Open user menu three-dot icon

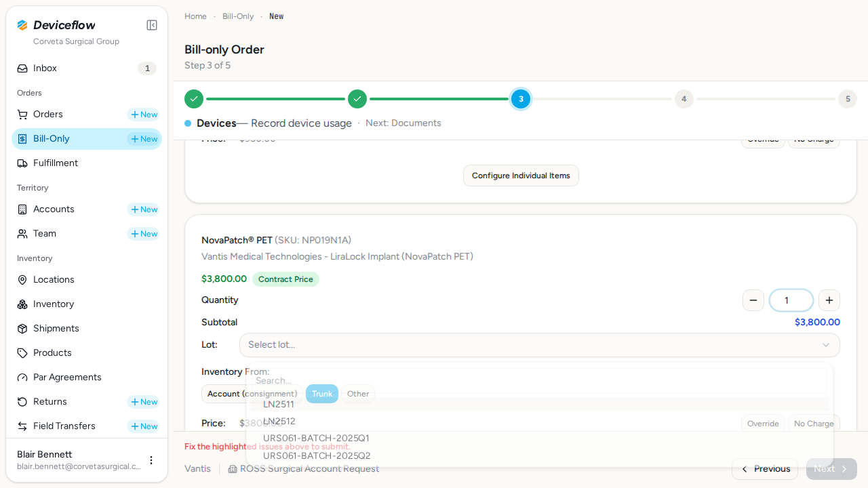(x=151, y=460)
